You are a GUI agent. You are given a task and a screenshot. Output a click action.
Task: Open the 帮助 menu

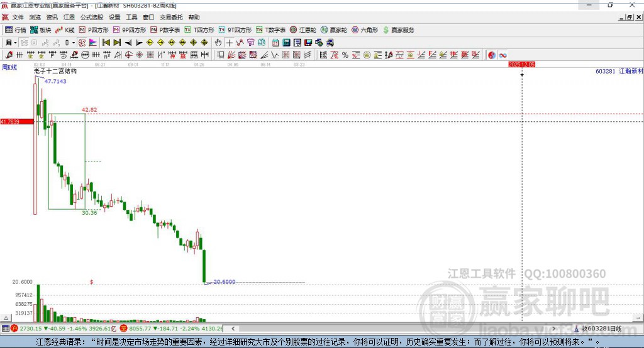click(194, 17)
